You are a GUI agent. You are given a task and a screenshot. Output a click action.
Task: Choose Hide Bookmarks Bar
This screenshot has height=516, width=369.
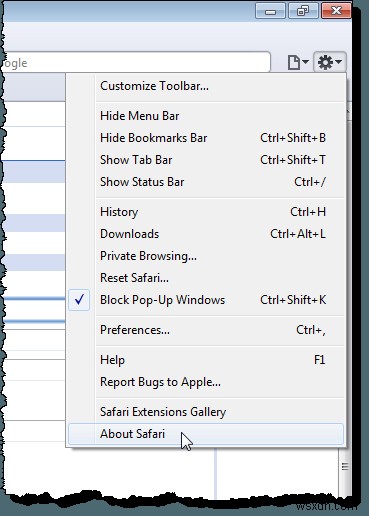coord(206,138)
